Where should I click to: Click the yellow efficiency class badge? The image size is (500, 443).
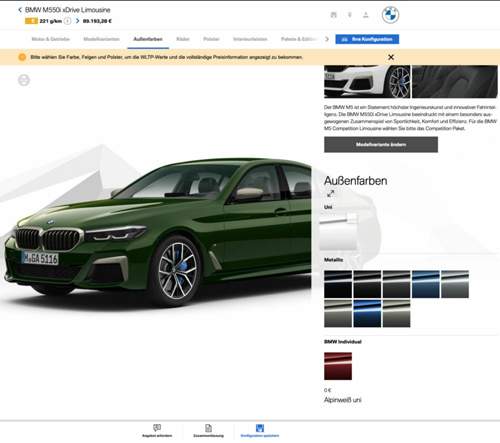tap(31, 21)
